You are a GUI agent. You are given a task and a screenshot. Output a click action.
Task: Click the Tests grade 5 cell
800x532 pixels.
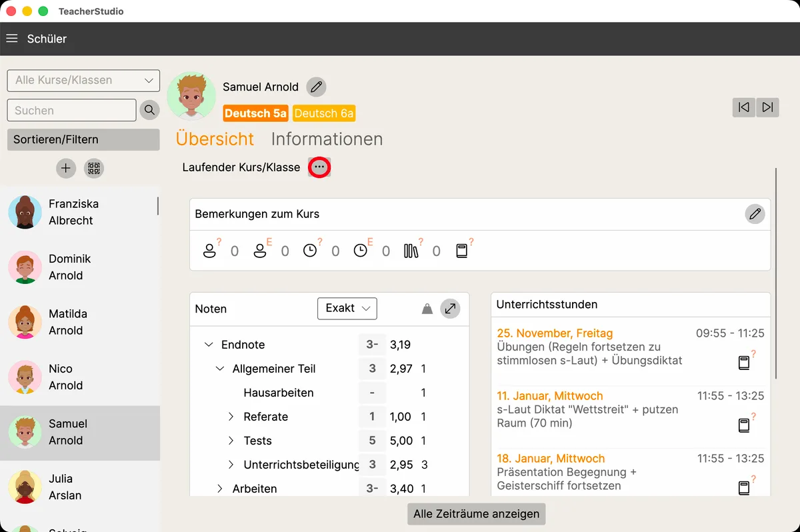click(372, 441)
